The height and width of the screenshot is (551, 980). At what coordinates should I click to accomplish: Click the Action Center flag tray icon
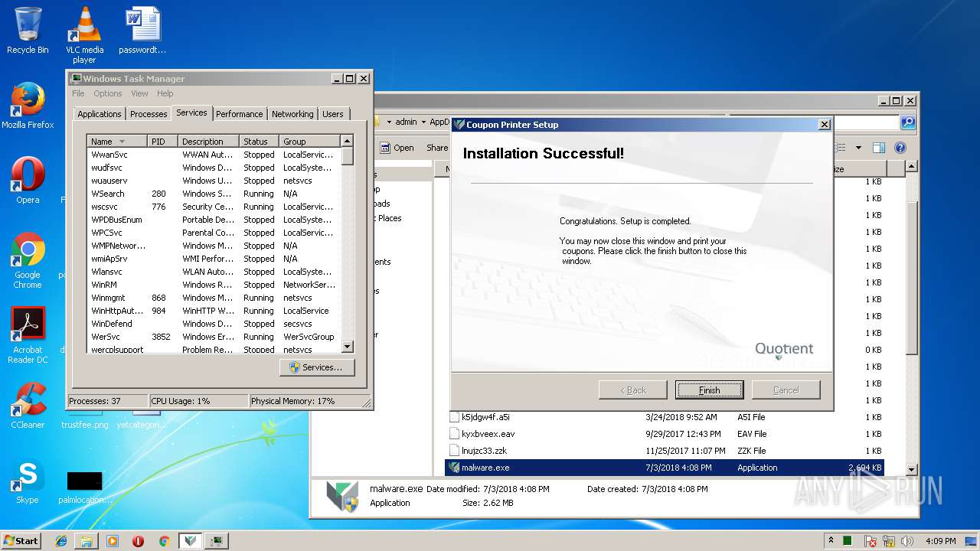coord(871,541)
